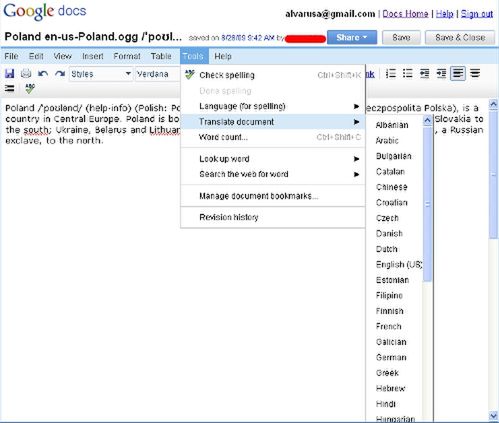Screen dimensions: 499x423
Task: Select Bulgarian from the language list
Action: (393, 156)
